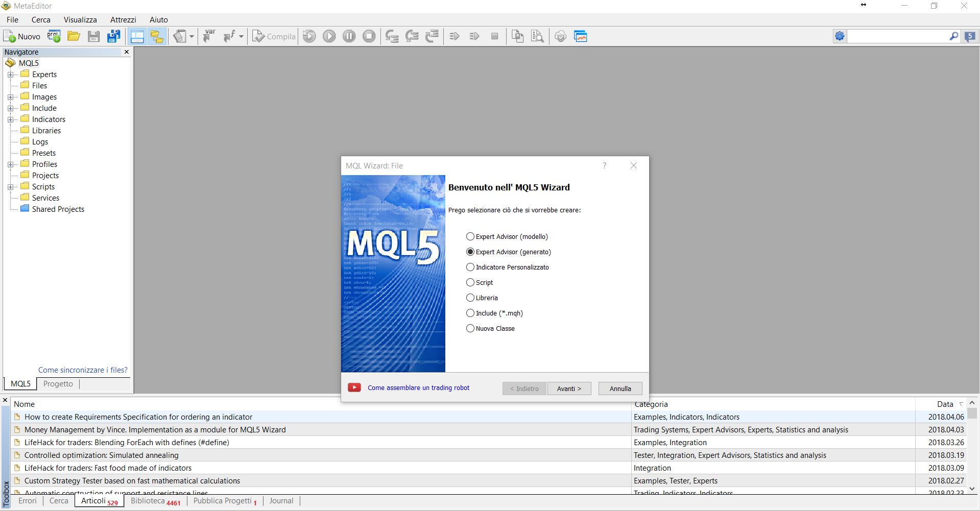
Task: Click the stop debugging icon
Action: click(x=369, y=36)
